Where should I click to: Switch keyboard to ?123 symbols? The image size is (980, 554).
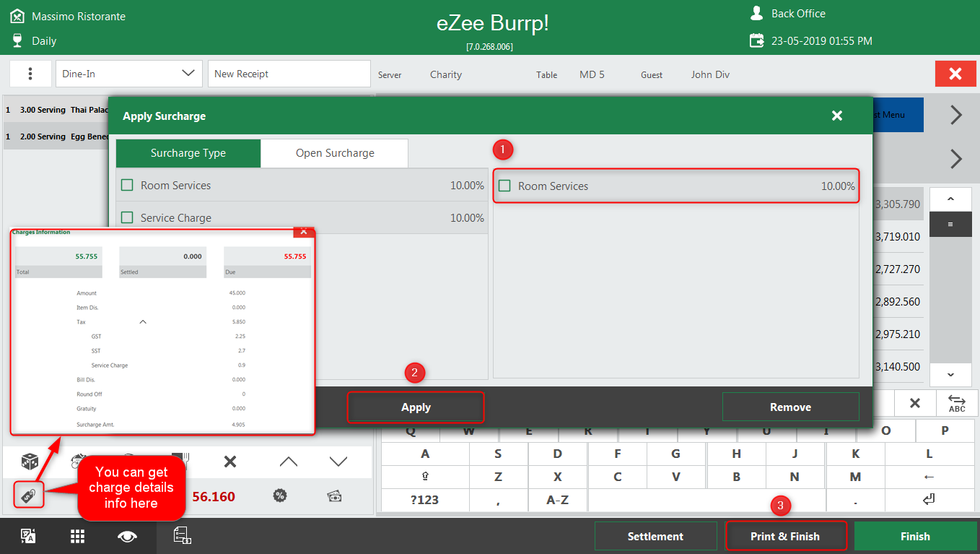425,499
